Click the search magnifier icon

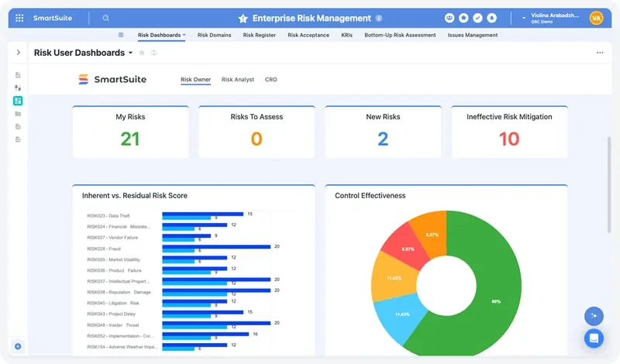[x=105, y=18]
